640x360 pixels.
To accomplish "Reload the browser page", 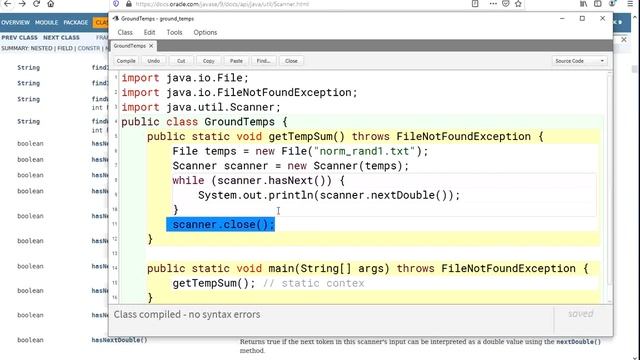I will pos(36,4).
